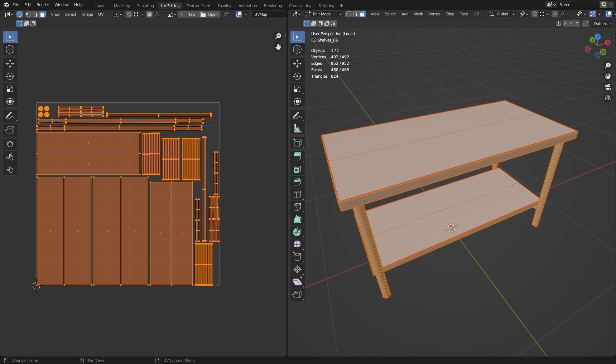
Task: Activate the Spin tool
Action: coord(297,232)
